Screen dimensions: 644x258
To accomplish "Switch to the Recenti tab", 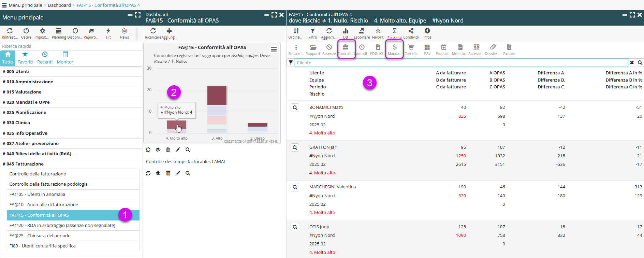I will [x=45, y=58].
